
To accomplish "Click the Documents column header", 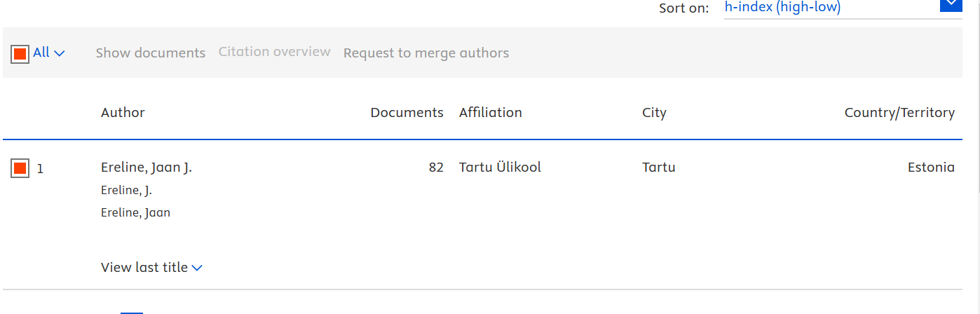I will (407, 112).
